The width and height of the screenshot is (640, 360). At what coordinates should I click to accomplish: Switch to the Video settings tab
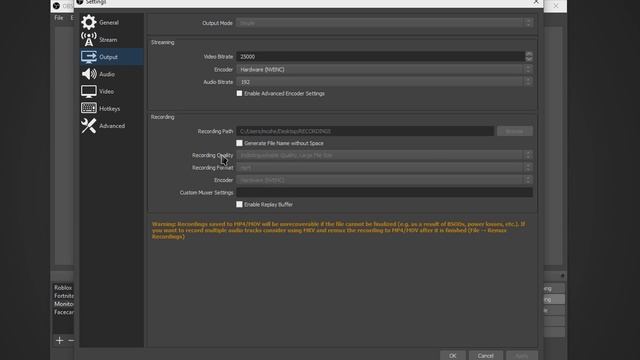click(107, 91)
